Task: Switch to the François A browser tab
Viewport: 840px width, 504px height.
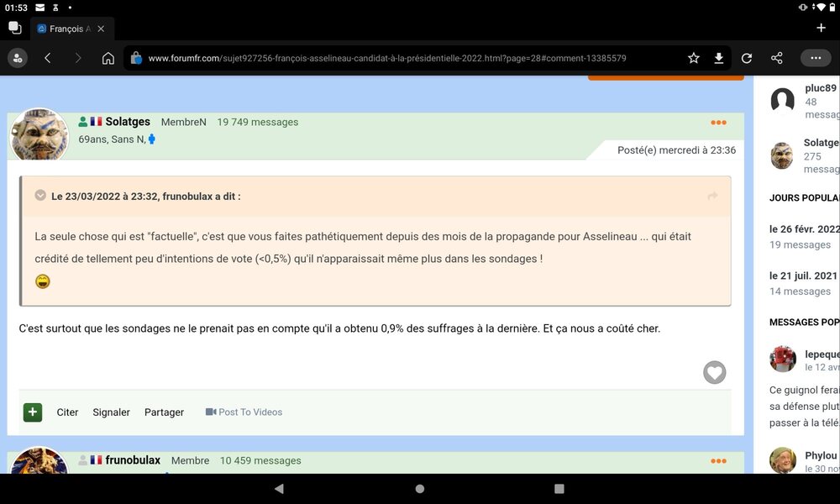Action: tap(67, 28)
